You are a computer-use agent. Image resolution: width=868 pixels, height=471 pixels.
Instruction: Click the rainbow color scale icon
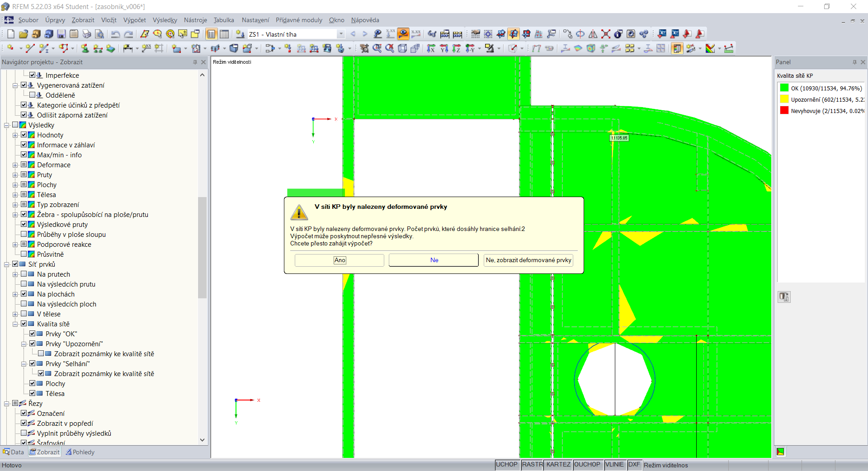click(710, 48)
